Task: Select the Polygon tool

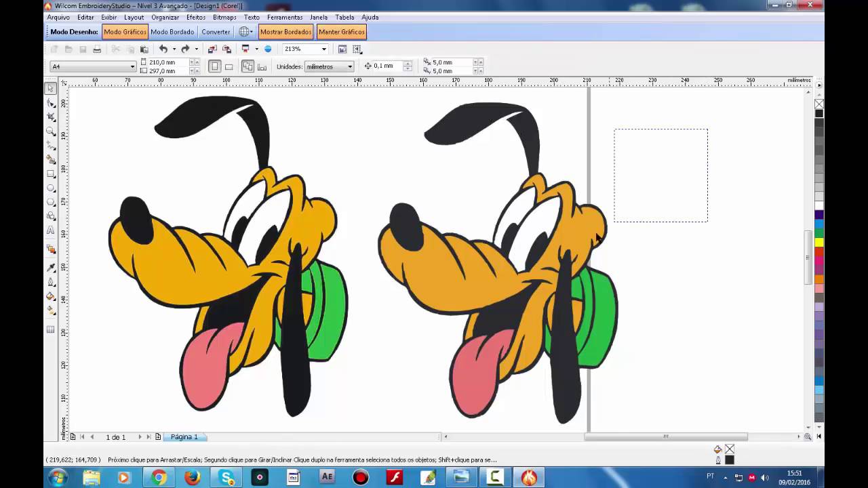Action: click(x=51, y=201)
